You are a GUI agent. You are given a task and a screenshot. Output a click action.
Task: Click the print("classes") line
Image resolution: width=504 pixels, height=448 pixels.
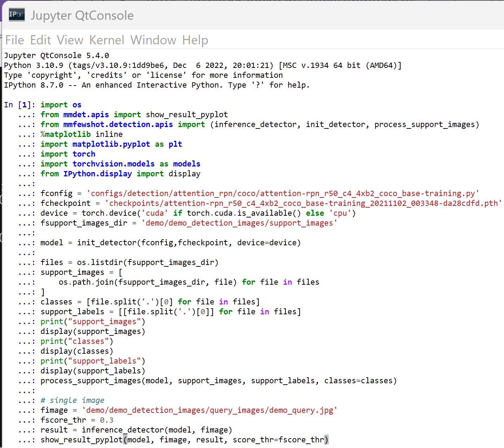[77, 341]
